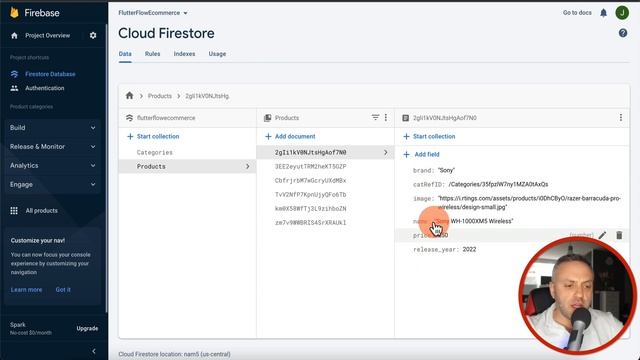Viewport: 640px width, 360px height.
Task: Click Add document button
Action: [290, 136]
